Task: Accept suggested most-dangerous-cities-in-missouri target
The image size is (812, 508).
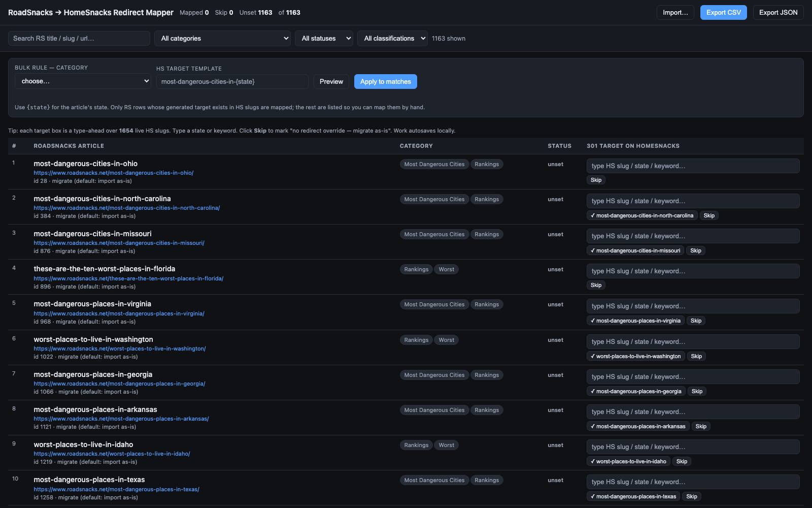Action: pyautogui.click(x=635, y=251)
